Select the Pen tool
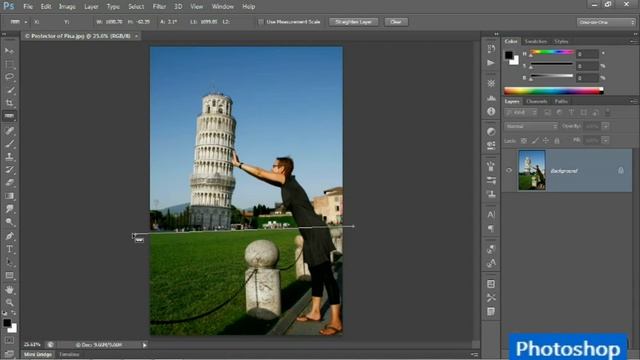 coord(9,236)
